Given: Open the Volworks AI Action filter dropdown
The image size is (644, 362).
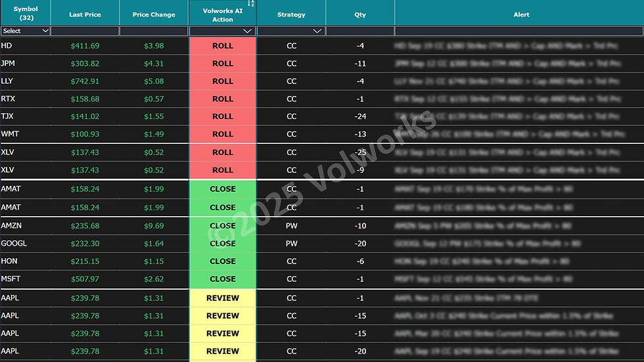Looking at the screenshot, I should (223, 31).
